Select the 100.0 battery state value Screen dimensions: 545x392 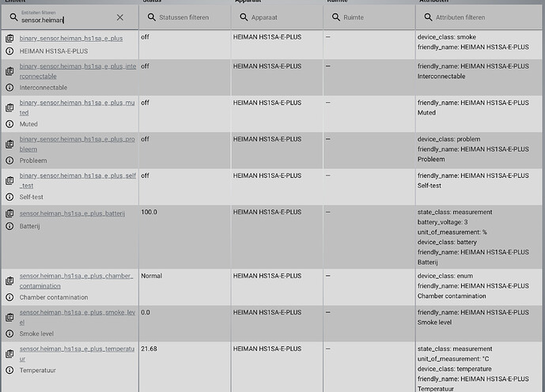(149, 212)
